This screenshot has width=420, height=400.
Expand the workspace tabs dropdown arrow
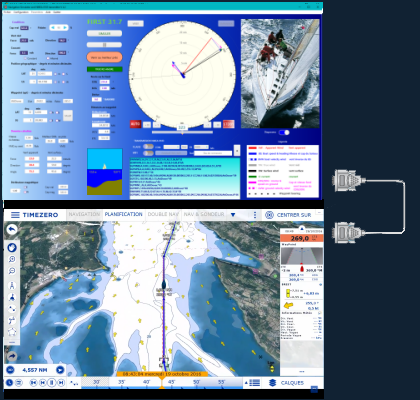[x=233, y=215]
